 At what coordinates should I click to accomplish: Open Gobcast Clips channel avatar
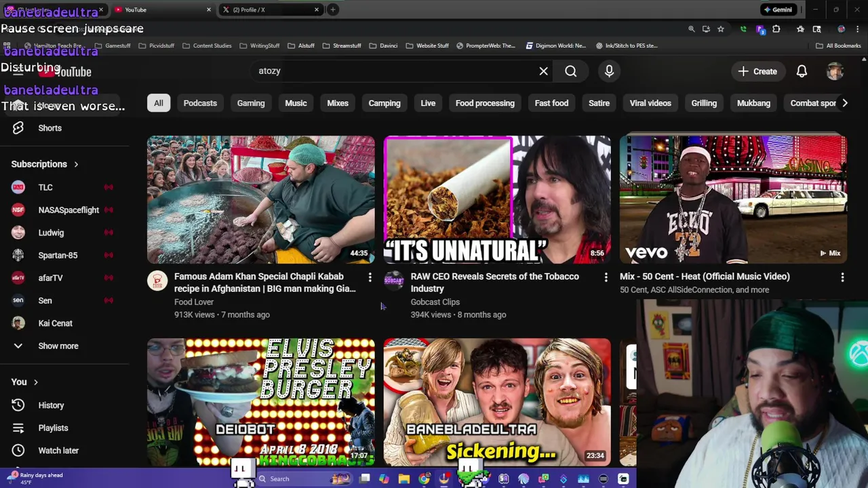tap(393, 281)
